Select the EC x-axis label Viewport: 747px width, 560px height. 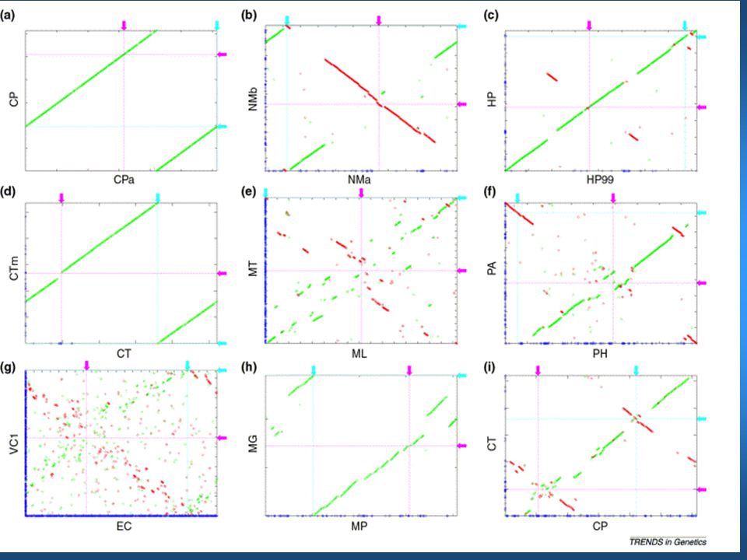(124, 527)
